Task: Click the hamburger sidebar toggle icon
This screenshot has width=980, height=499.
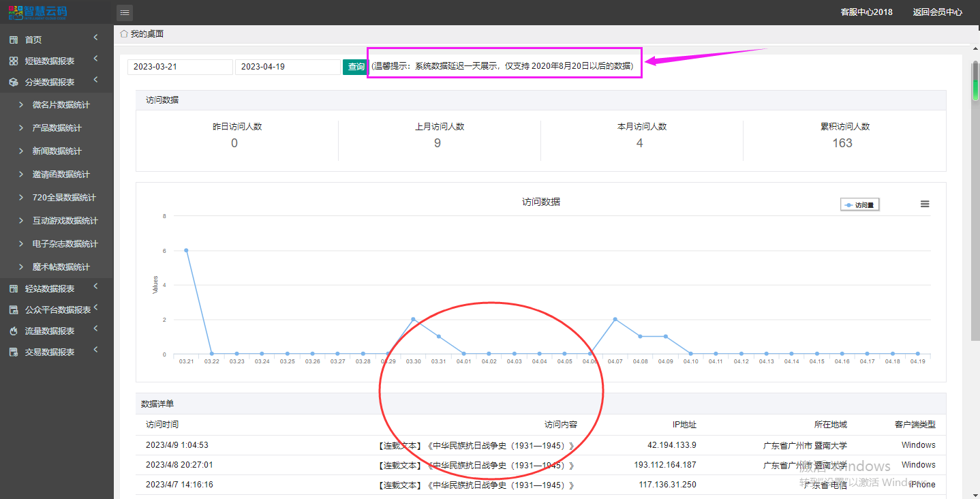Action: point(125,12)
